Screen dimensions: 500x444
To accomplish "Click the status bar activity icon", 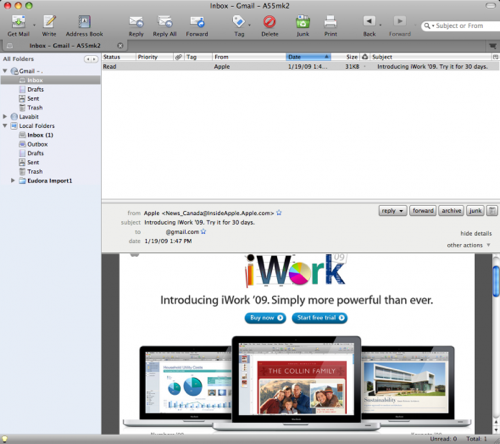I will (x=4, y=439).
